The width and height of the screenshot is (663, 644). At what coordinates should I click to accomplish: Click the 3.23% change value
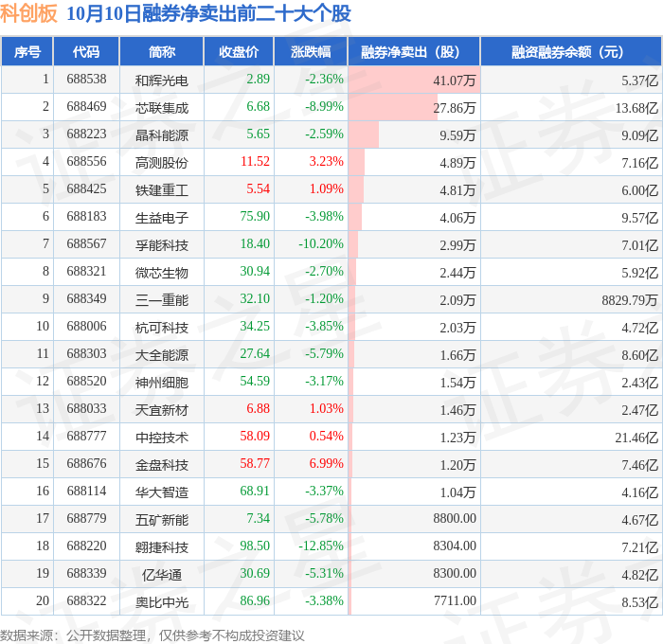(326, 162)
